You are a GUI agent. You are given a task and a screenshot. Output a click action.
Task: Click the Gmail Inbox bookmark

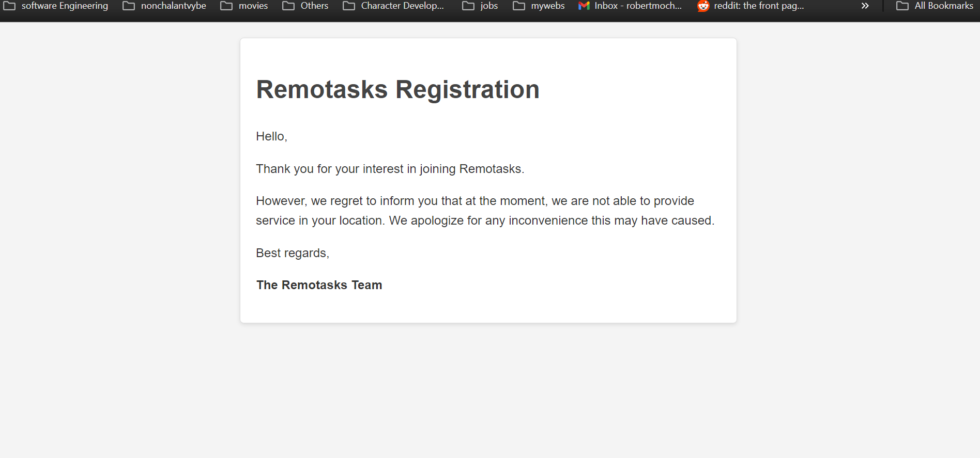630,6
